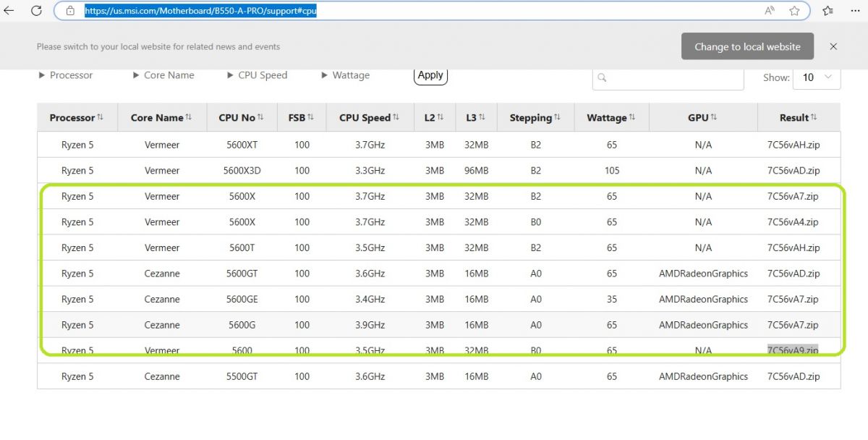Image resolution: width=868 pixels, height=440 pixels.
Task: Open the favorites list icon
Action: coord(828,11)
